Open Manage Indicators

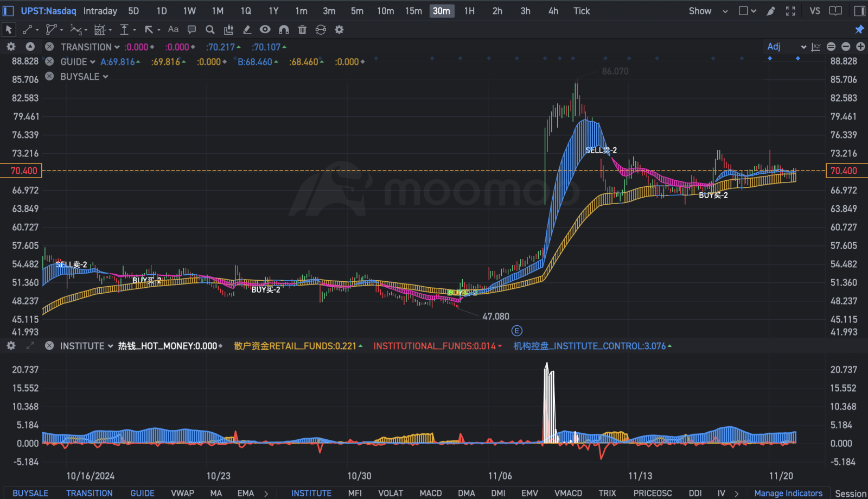click(788, 493)
